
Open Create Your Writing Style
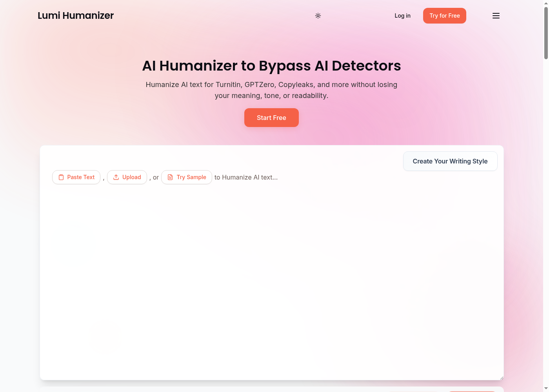(450, 161)
